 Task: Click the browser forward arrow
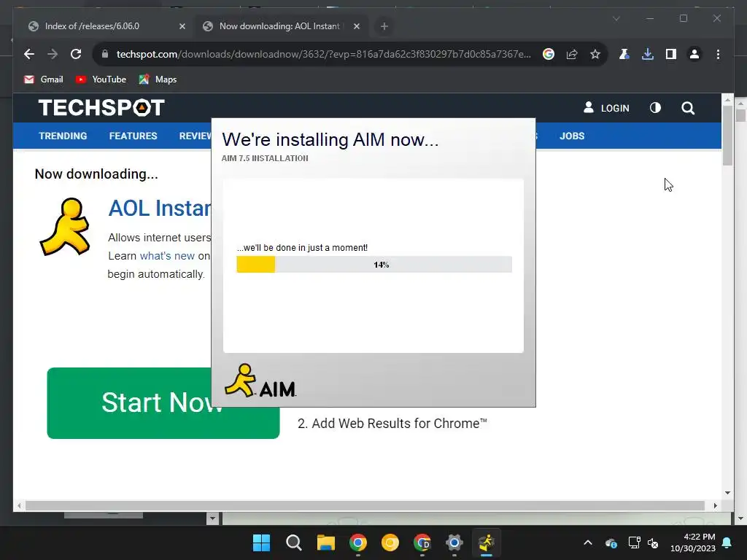pos(53,54)
